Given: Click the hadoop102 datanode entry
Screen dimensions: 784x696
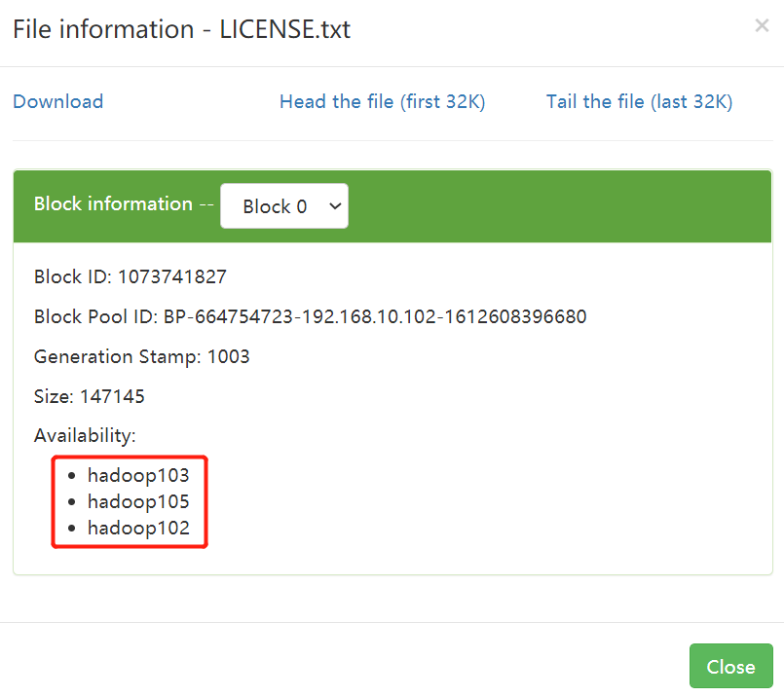Looking at the screenshot, I should click(x=138, y=529).
